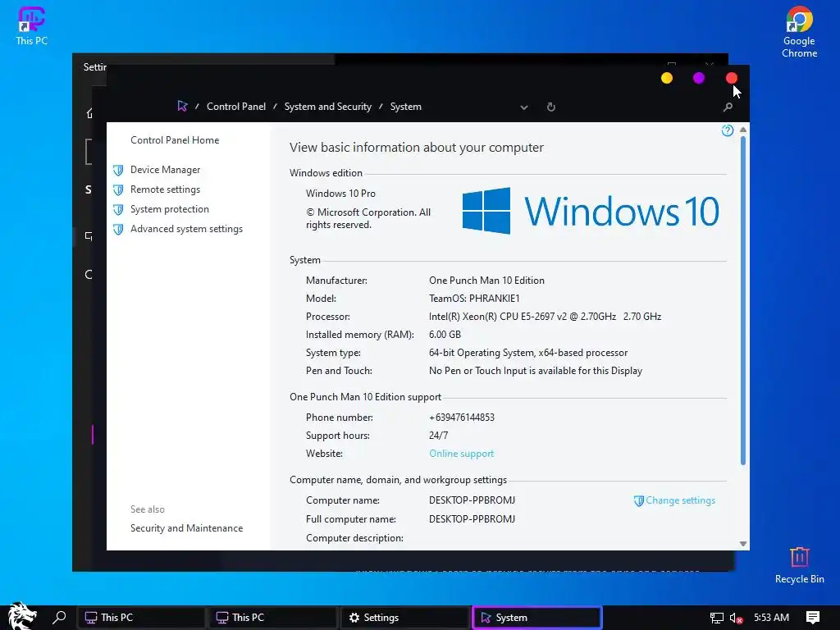Open This PC desktop shortcut icon

tap(31, 25)
